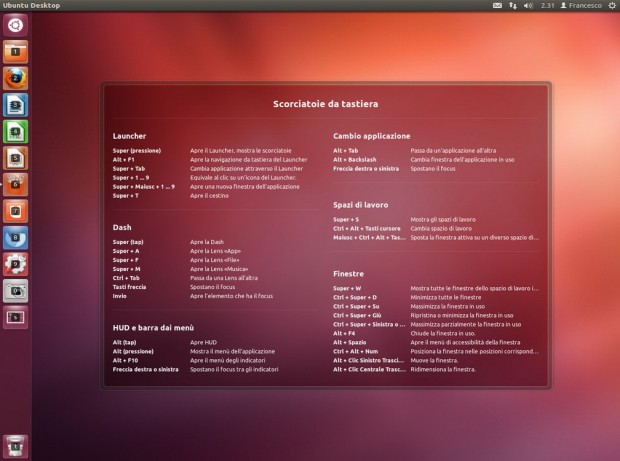Open the workspace switcher launcher icon

(15, 317)
